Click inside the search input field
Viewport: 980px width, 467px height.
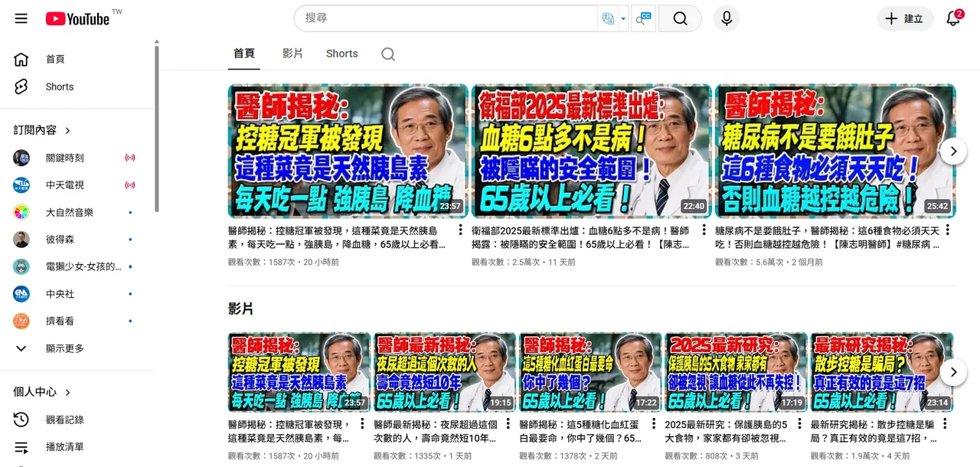[x=444, y=18]
